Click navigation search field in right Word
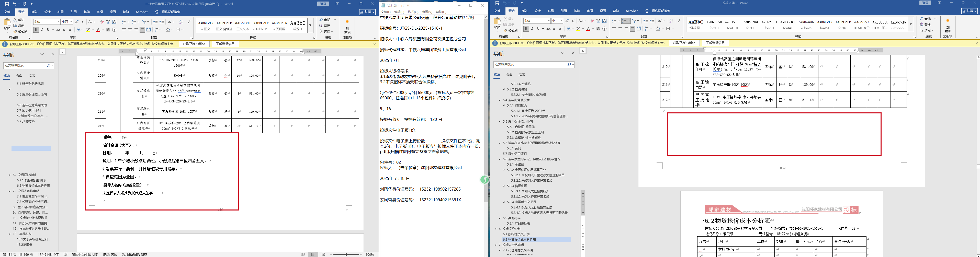 [x=534, y=65]
